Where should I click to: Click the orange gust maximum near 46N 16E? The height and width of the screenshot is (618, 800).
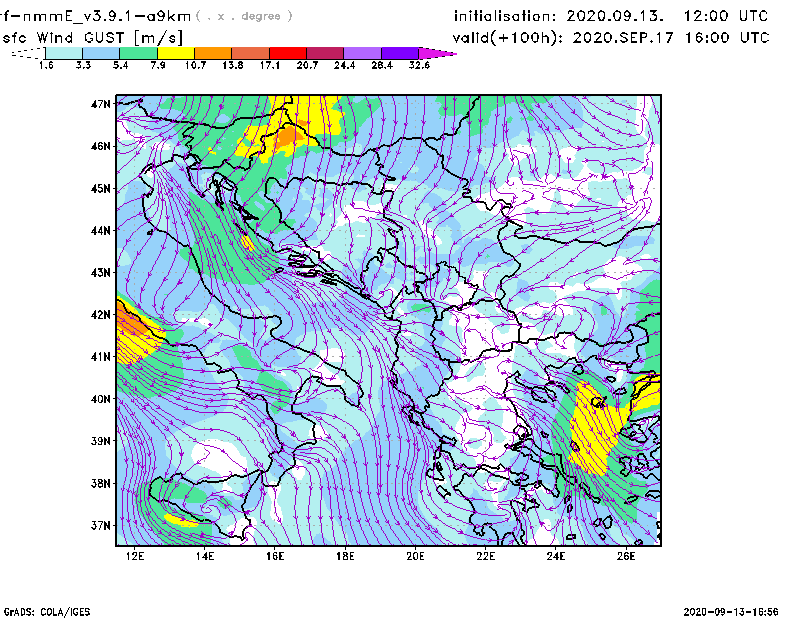pyautogui.click(x=290, y=136)
